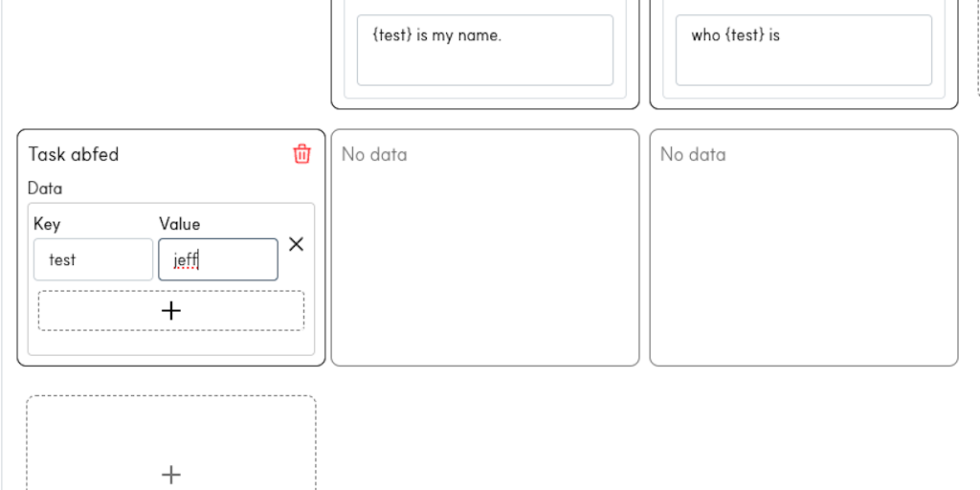Click the "No data" text in the right card

click(693, 154)
